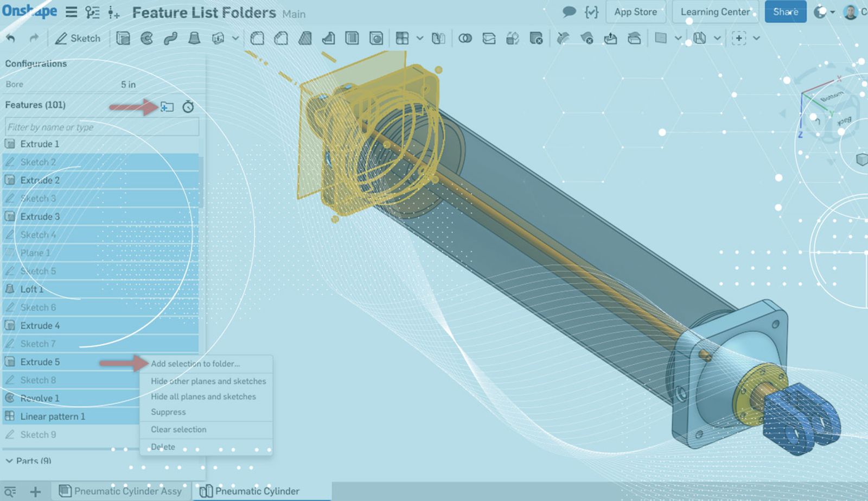
Task: Click the undo arrow
Action: click(x=11, y=38)
